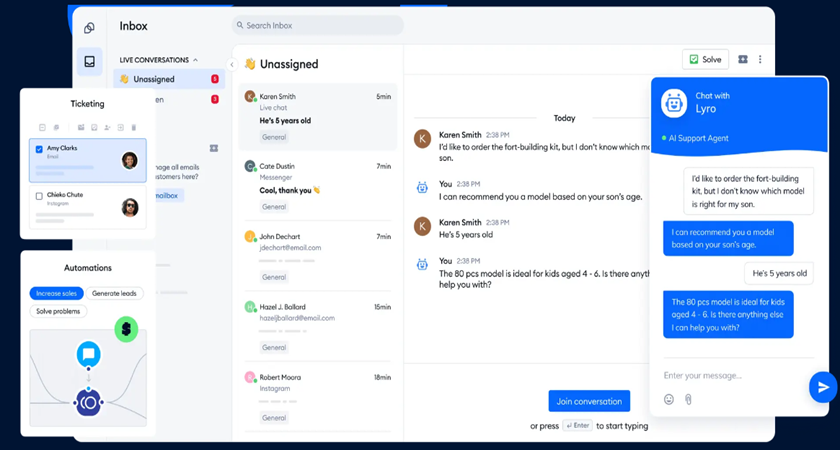The height and width of the screenshot is (450, 840).
Task: Select the Increase sales automation pill
Action: [x=56, y=293]
